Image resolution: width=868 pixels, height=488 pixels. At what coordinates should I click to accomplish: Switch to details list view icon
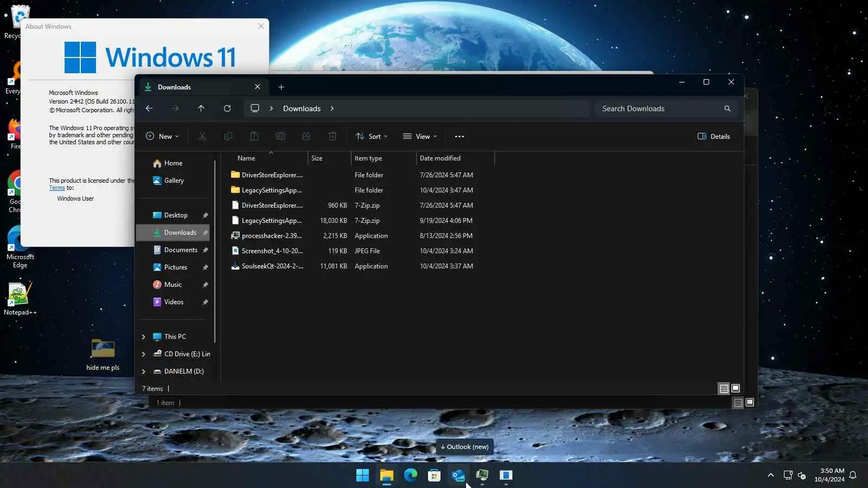point(724,388)
